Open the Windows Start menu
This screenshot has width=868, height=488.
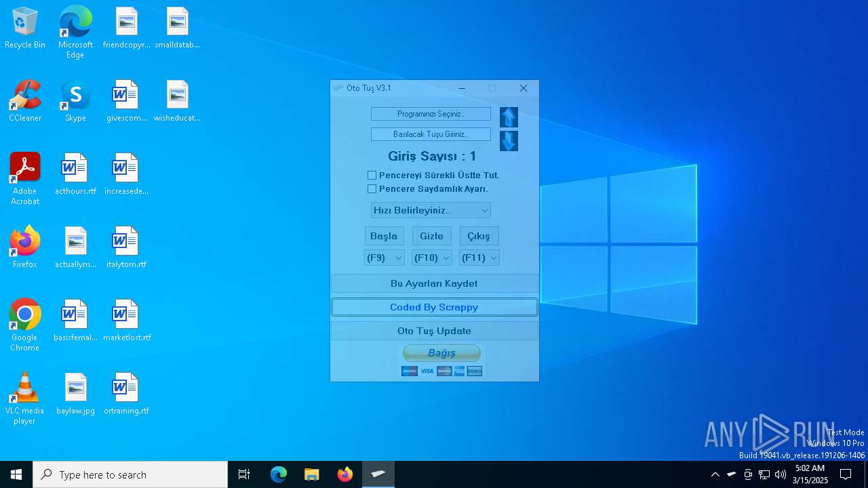[x=16, y=474]
